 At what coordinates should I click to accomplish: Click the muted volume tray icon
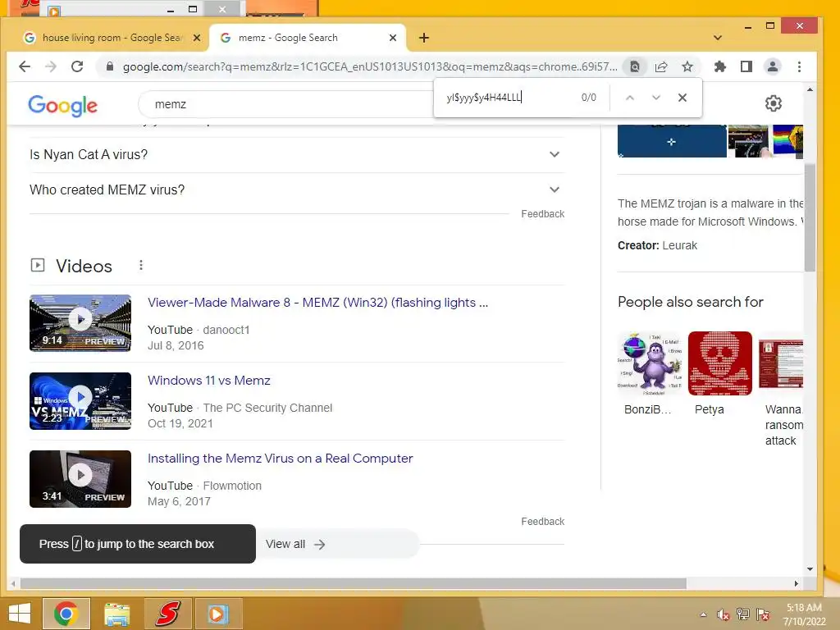coord(724,614)
